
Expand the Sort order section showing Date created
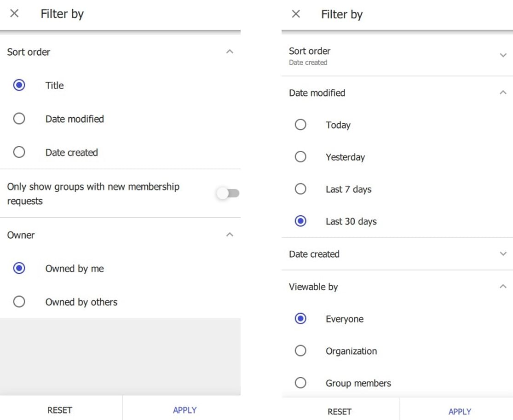pos(503,55)
